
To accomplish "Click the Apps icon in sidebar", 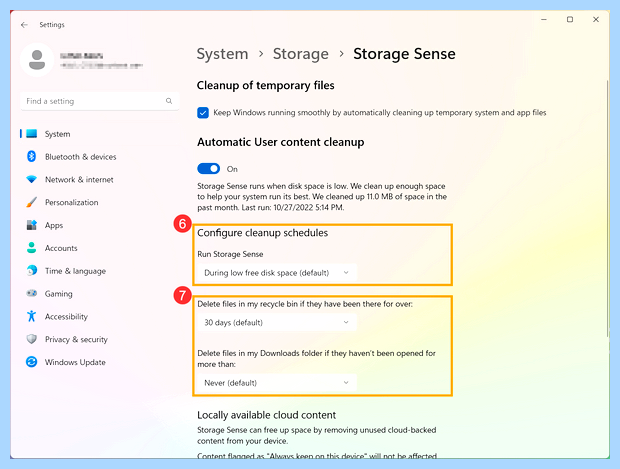I will 32,225.
